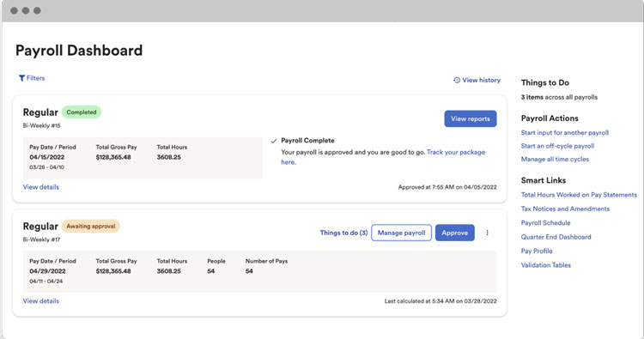This screenshot has width=644, height=339.
Task: Click the Things to Do heading
Action: point(545,82)
